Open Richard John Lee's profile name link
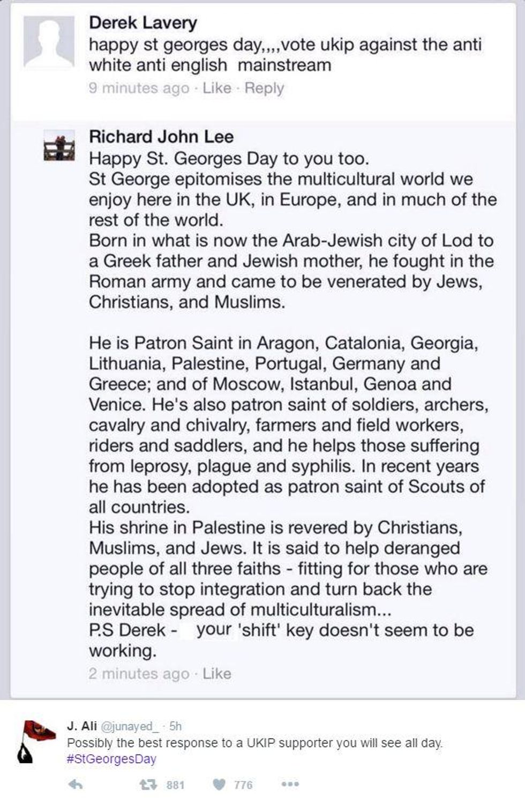The width and height of the screenshot is (525, 812). click(161, 136)
